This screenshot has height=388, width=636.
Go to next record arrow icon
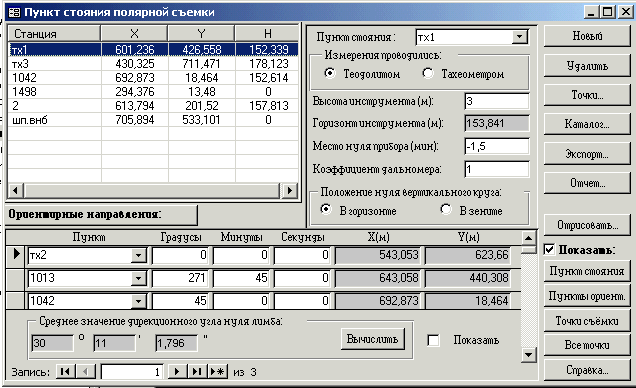tap(177, 371)
